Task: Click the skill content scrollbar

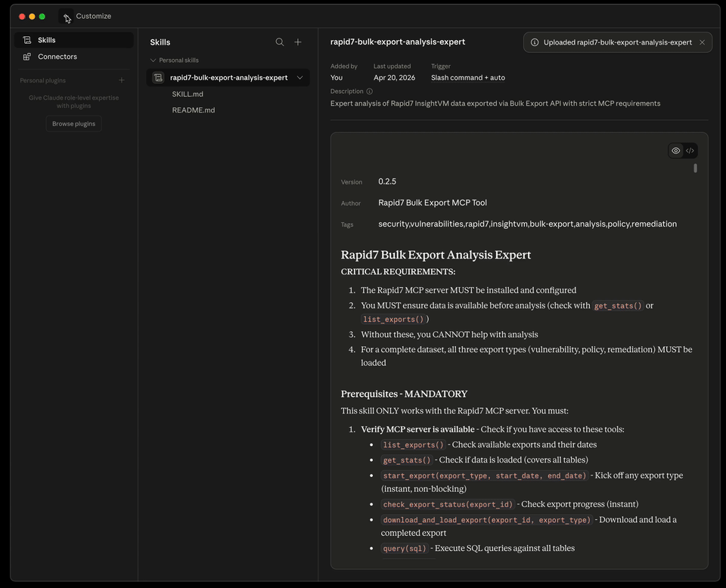Action: point(695,168)
